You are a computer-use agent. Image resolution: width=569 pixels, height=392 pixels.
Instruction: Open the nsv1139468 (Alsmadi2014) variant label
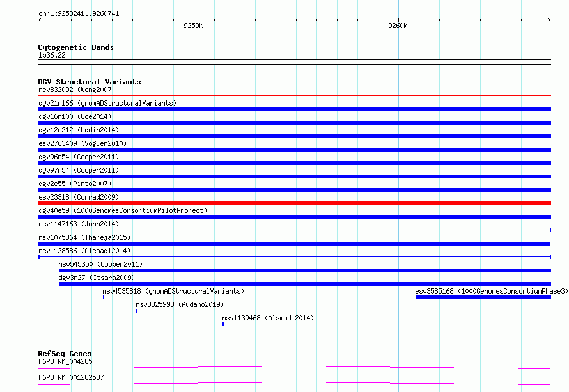pyautogui.click(x=268, y=318)
